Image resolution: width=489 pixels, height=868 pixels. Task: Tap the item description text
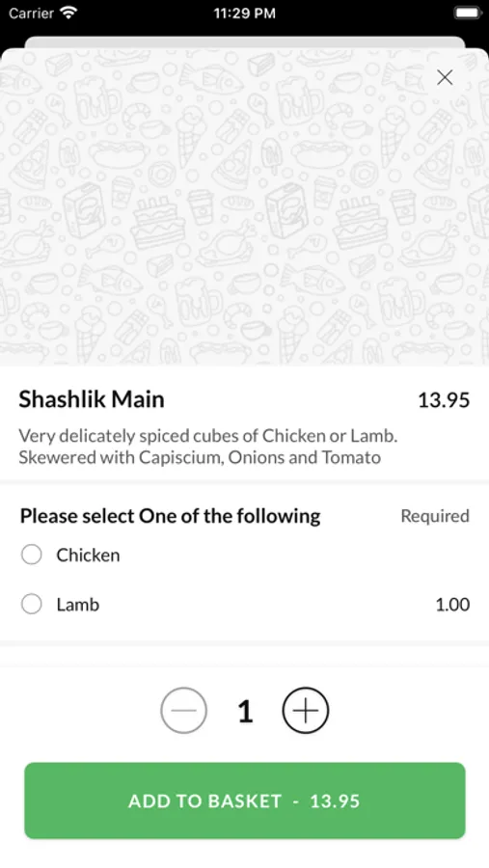tap(208, 447)
